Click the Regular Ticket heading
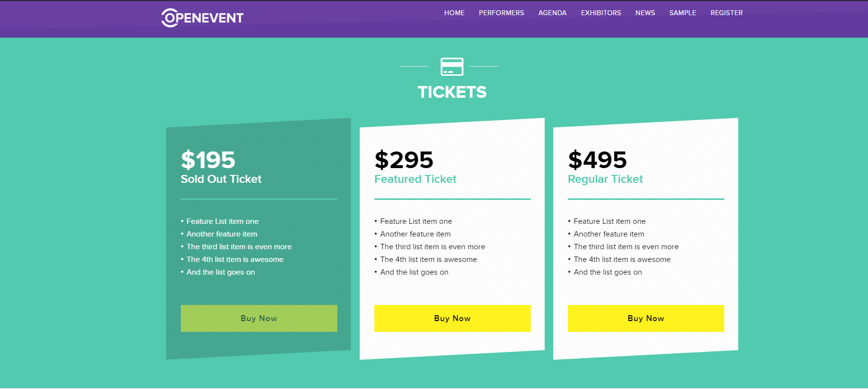The height and width of the screenshot is (389, 868). [x=605, y=179]
